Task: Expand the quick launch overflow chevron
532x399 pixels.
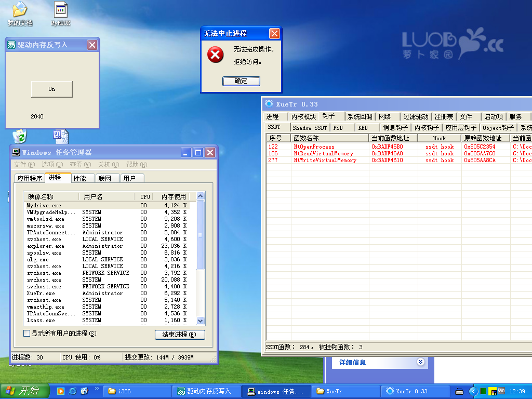Action: [97, 389]
